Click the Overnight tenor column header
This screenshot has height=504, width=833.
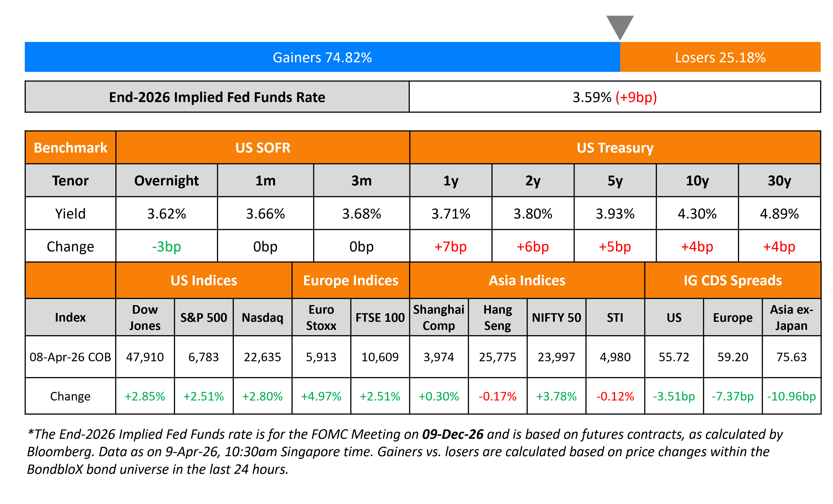(x=166, y=181)
